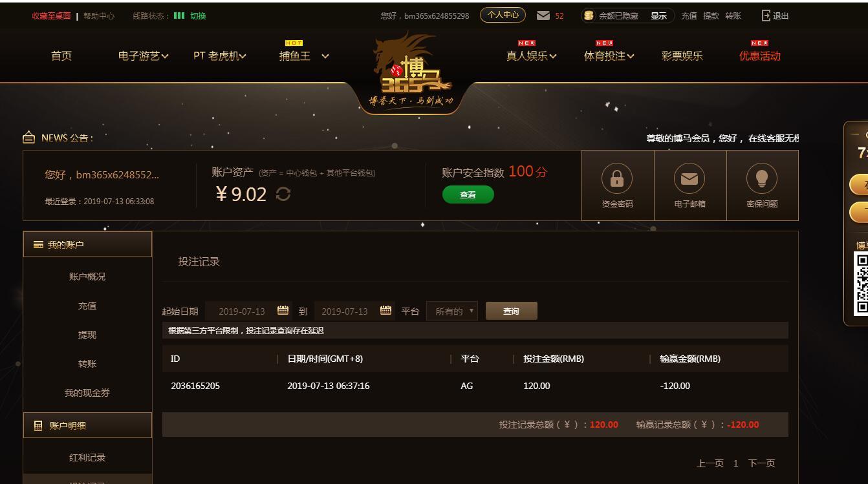868x484 pixels.
Task: Expand the 真人娱乐 menu
Action: coord(531,56)
